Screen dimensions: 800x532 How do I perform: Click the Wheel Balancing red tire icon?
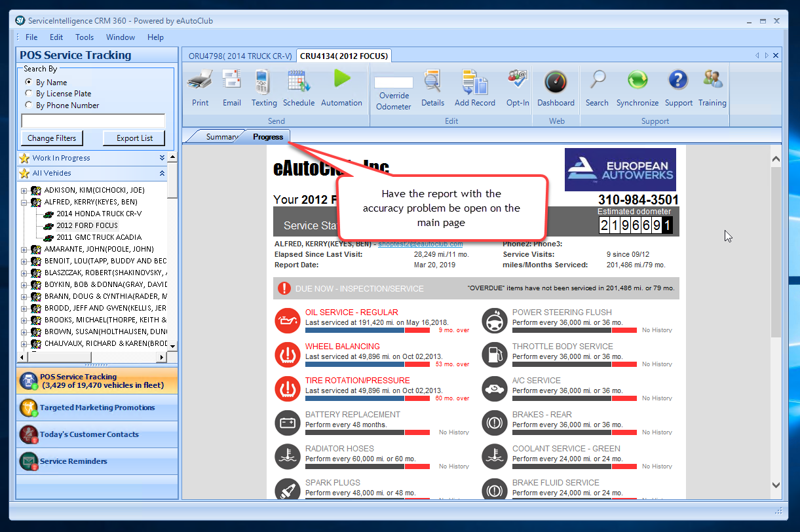(287, 355)
